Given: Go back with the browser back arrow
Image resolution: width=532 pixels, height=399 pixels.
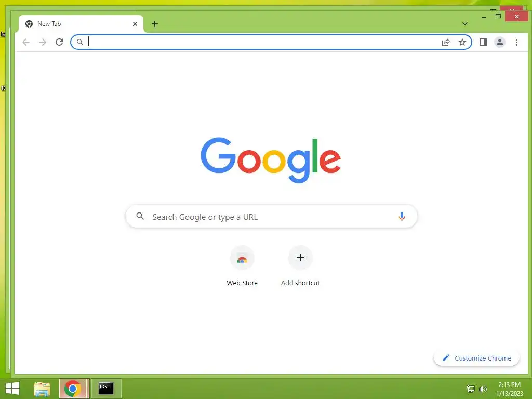Looking at the screenshot, I should click(26, 42).
